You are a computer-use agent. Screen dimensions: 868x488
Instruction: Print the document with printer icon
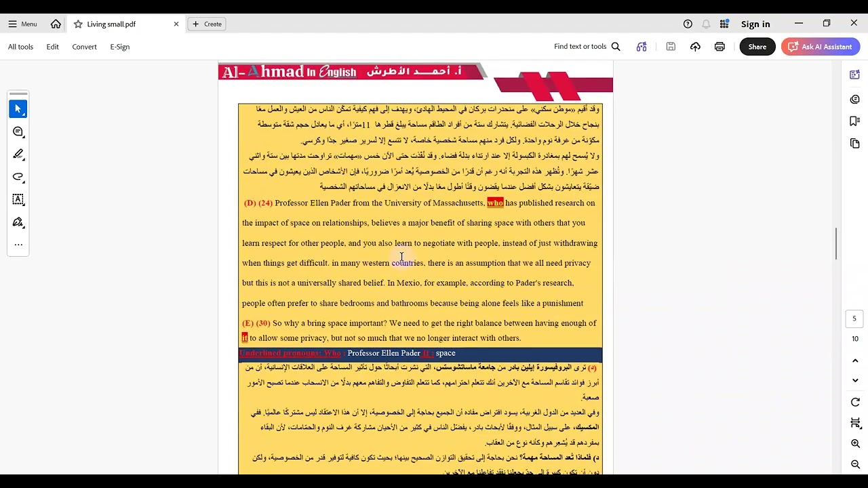[719, 47]
